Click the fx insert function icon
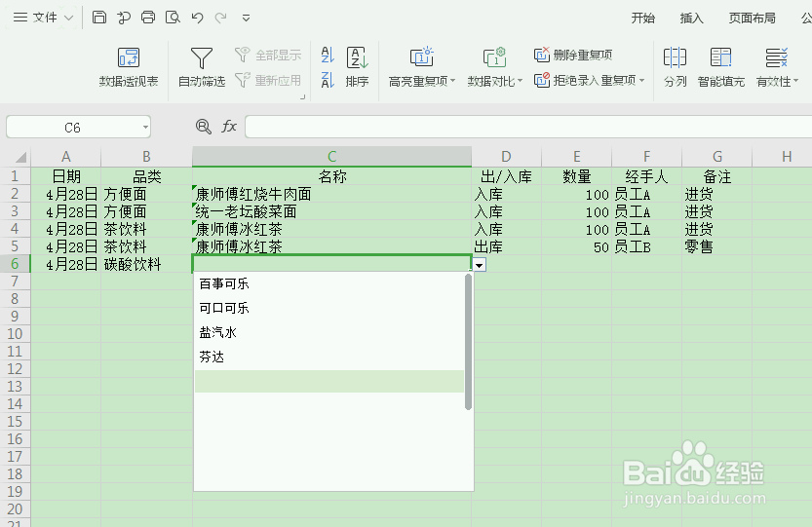This screenshot has width=812, height=527. (x=229, y=127)
